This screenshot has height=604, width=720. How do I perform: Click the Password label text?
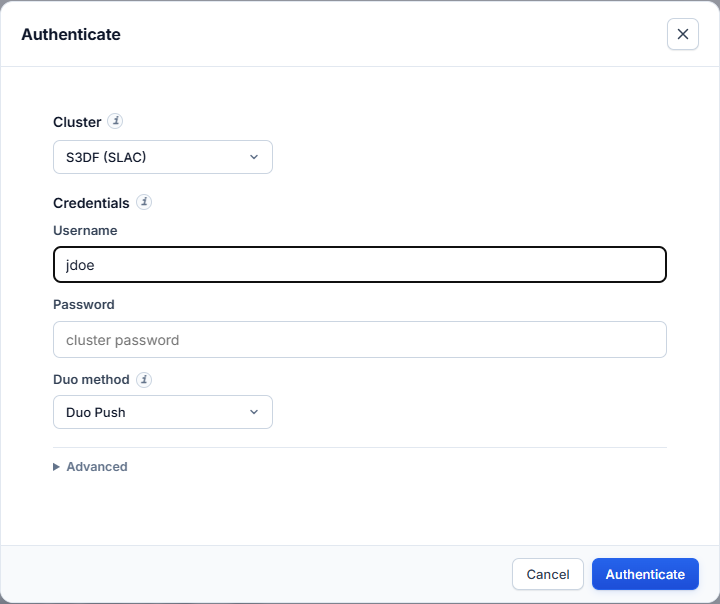[x=84, y=305]
